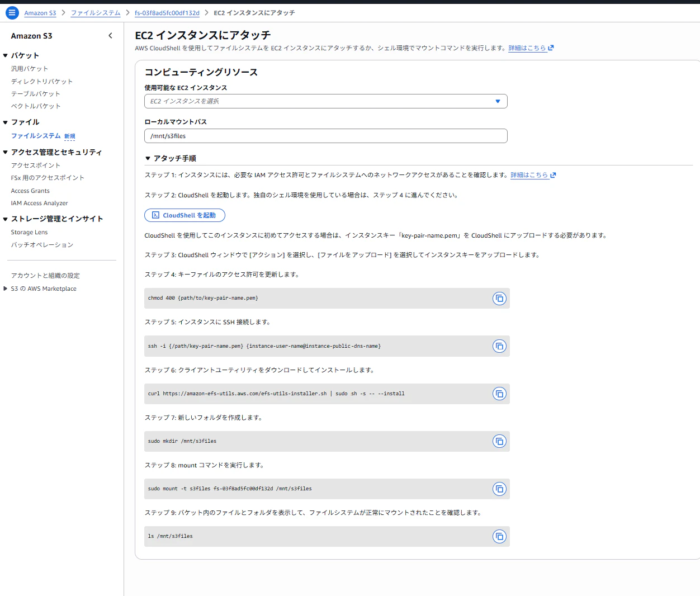Image resolution: width=700 pixels, height=596 pixels.
Task: Copy the ls /mnt/s3files command
Action: (499, 536)
